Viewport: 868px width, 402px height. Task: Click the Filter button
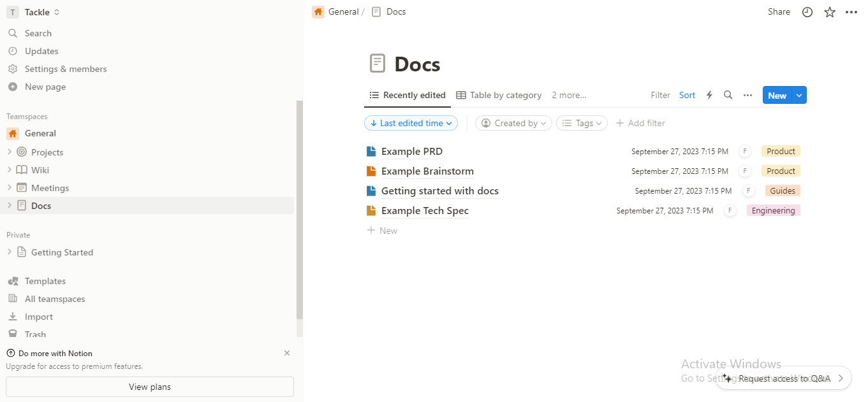pos(660,95)
